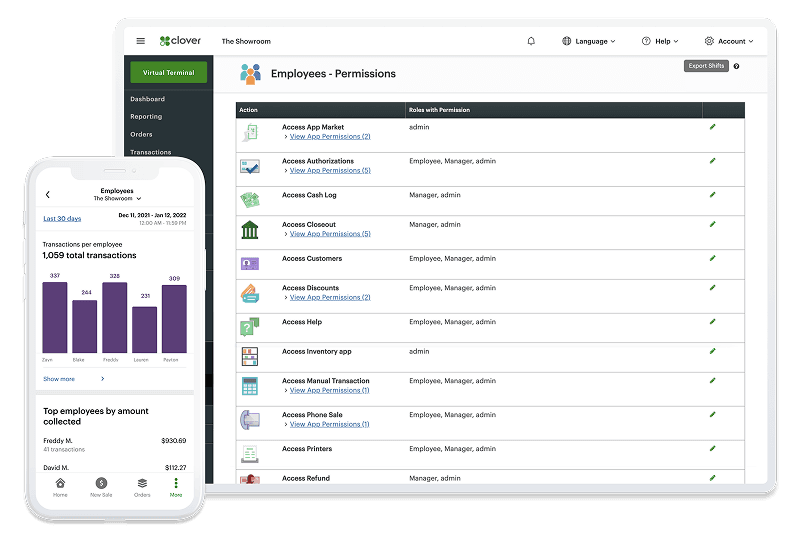Image resolution: width=795 pixels, height=539 pixels.
Task: Edit Access App Market permission pencil
Action: [712, 127]
